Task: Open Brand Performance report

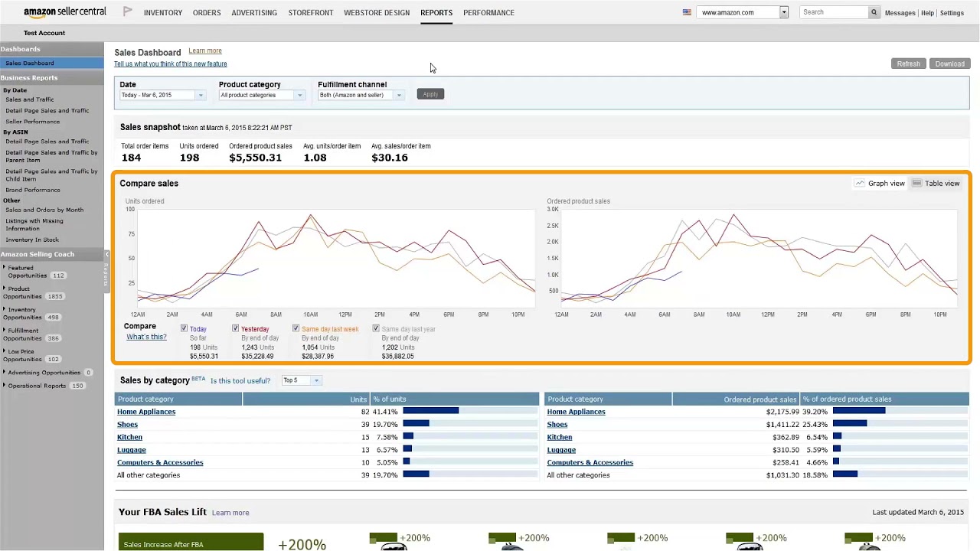Action: (33, 190)
